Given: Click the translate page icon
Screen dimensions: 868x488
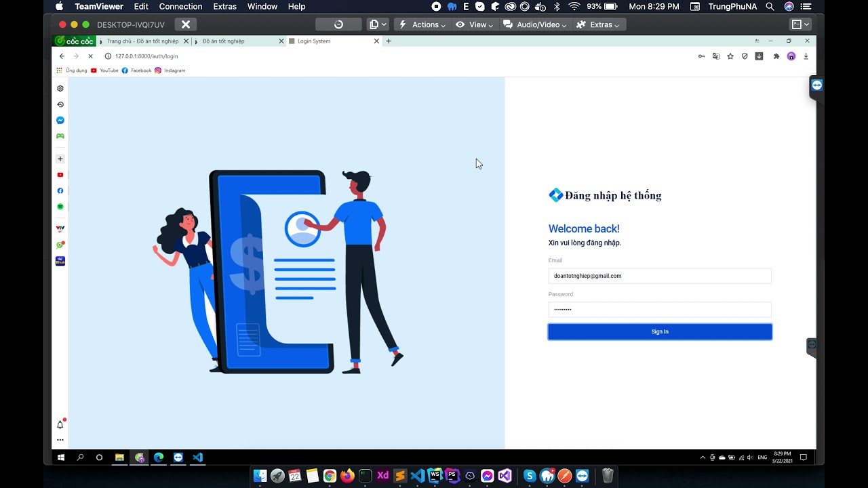Looking at the screenshot, I should tap(715, 56).
